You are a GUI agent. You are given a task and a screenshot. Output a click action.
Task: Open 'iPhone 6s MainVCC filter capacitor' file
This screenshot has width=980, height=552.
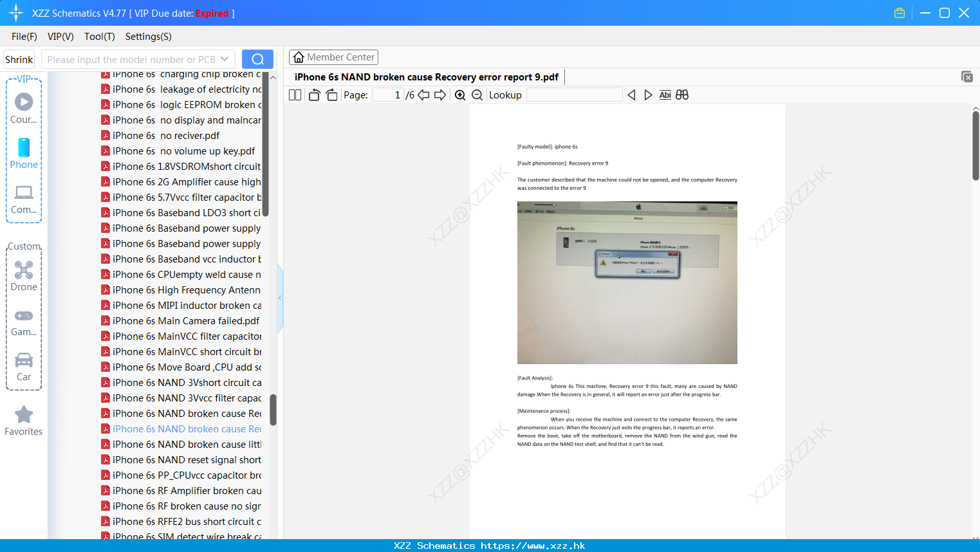coord(181,336)
